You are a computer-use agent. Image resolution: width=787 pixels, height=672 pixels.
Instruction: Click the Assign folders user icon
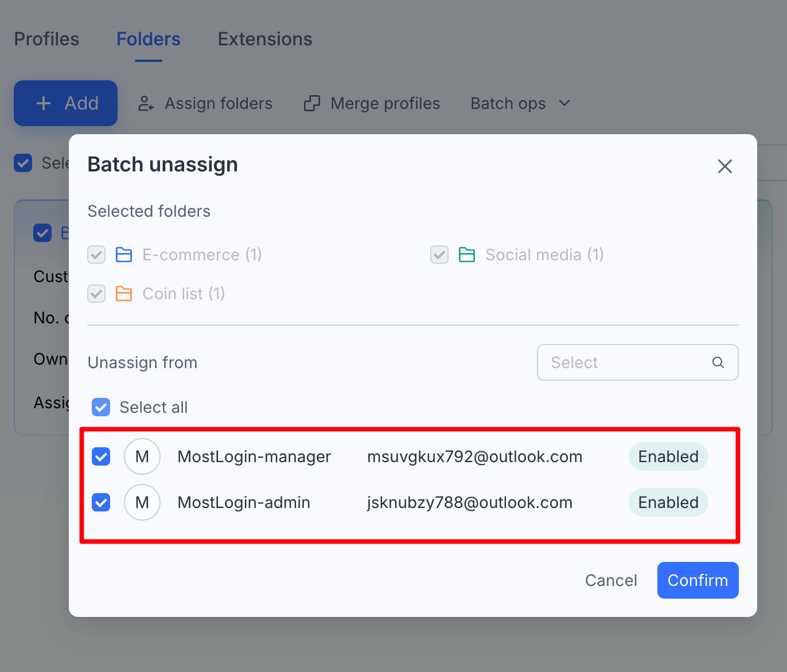[x=146, y=103]
